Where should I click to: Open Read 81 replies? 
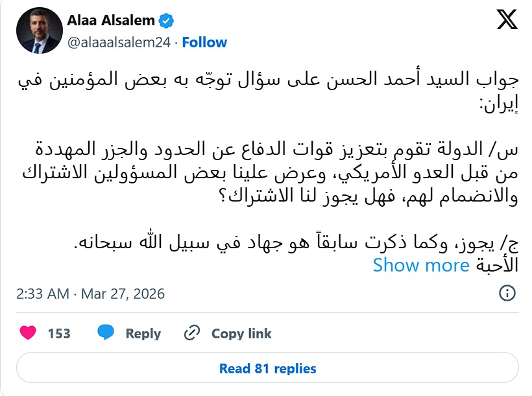tap(266, 368)
